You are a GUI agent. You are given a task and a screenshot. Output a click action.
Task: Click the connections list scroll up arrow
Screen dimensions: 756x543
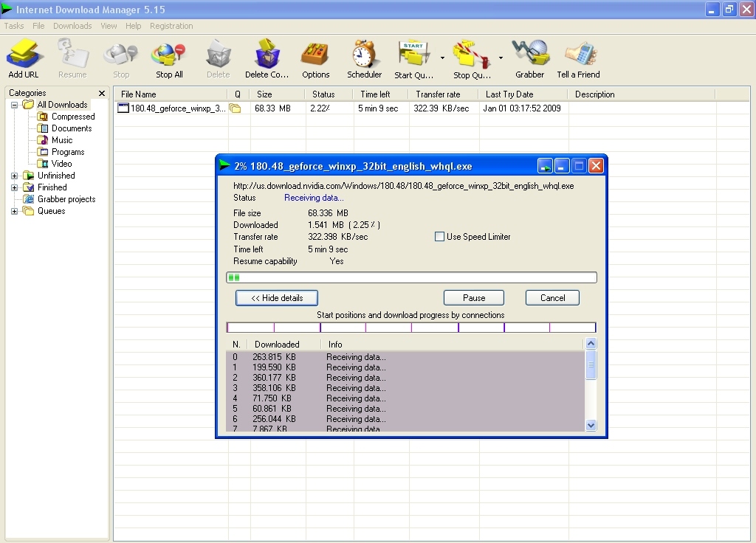click(591, 344)
